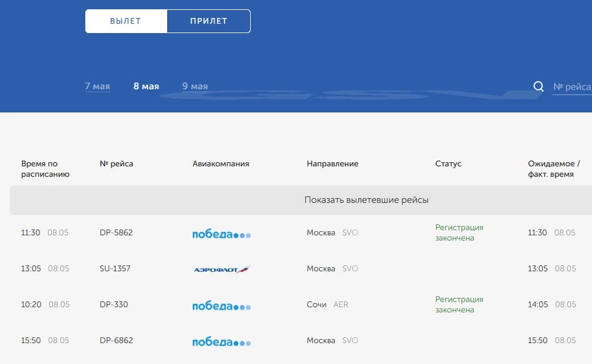The image size is (592, 364).
Task: Click the magnifier search icon
Action: [x=539, y=87]
